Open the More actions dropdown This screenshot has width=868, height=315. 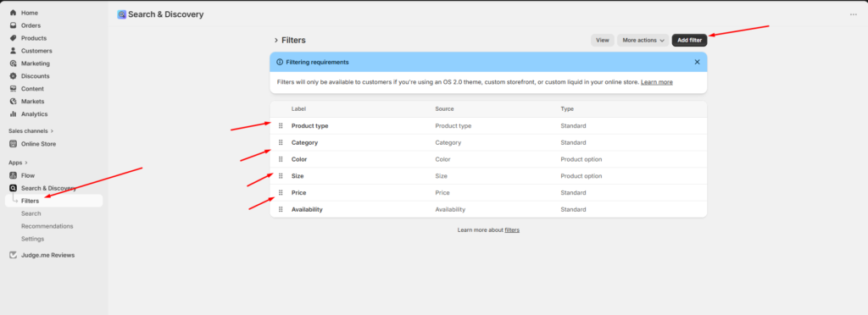coord(643,41)
